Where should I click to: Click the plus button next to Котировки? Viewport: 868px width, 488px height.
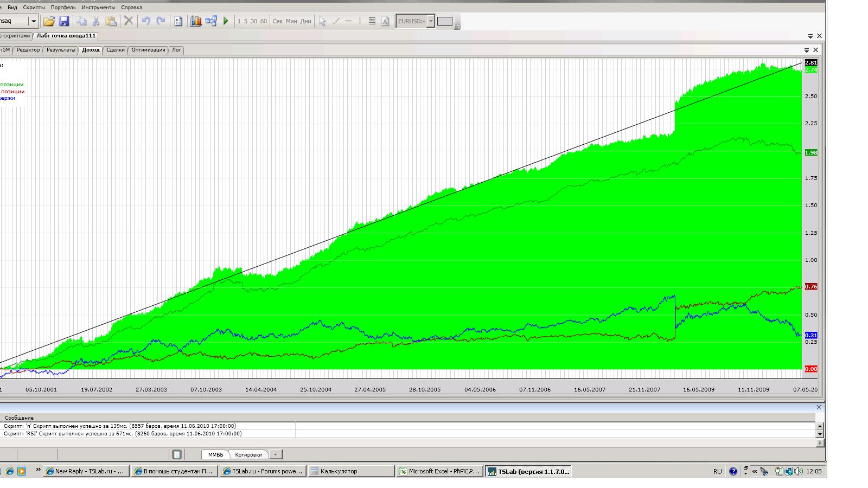point(275,454)
